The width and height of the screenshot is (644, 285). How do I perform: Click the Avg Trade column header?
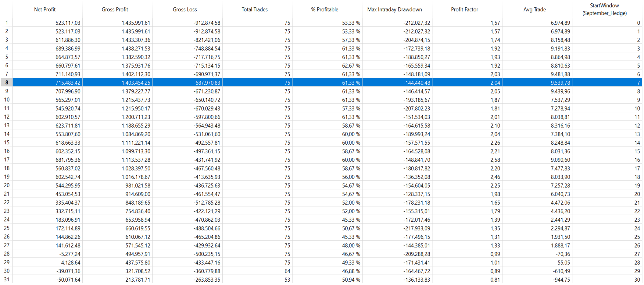534,9
